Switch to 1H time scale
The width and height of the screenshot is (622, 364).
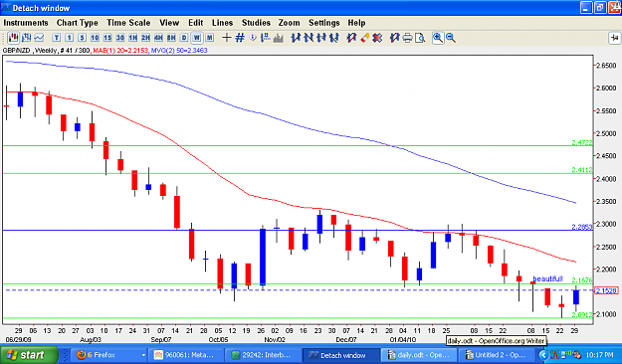click(x=133, y=38)
